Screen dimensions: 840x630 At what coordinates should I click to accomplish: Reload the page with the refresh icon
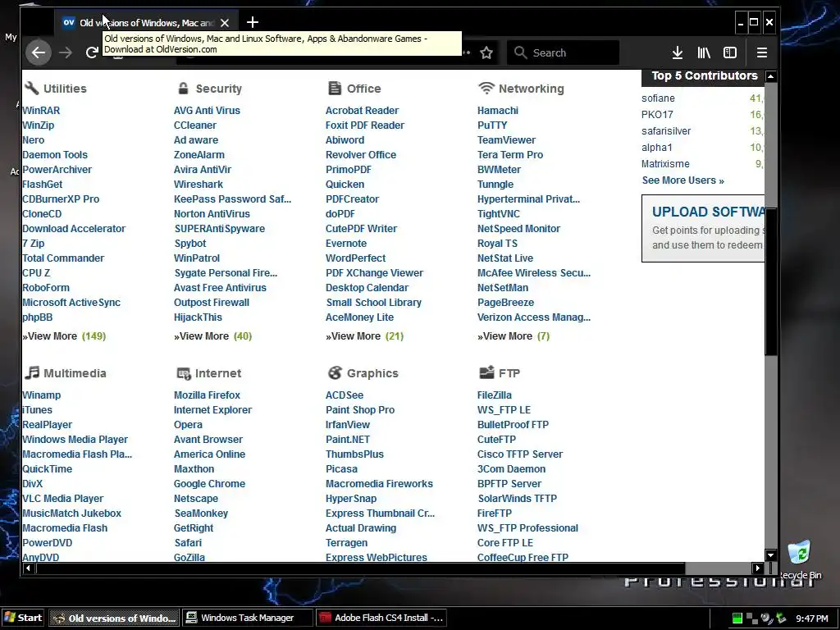(x=92, y=52)
